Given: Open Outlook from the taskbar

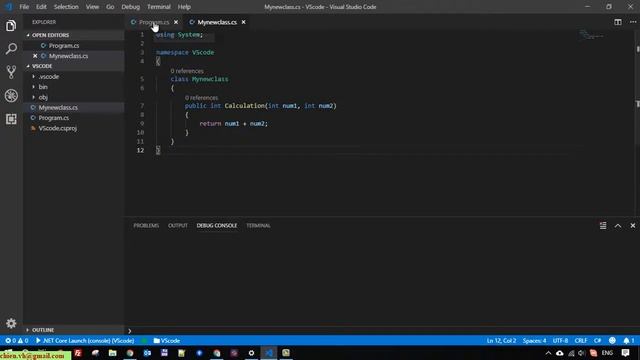Looking at the screenshot, I should coord(147,353).
